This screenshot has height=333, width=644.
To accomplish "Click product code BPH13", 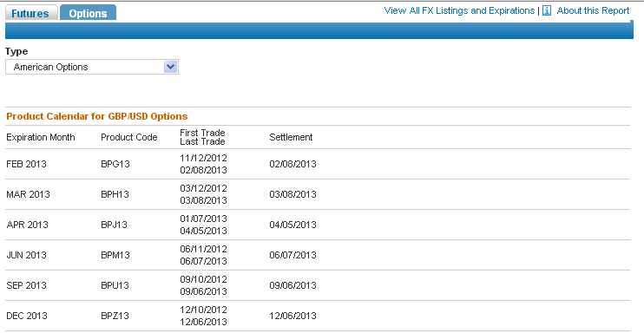I will (115, 194).
